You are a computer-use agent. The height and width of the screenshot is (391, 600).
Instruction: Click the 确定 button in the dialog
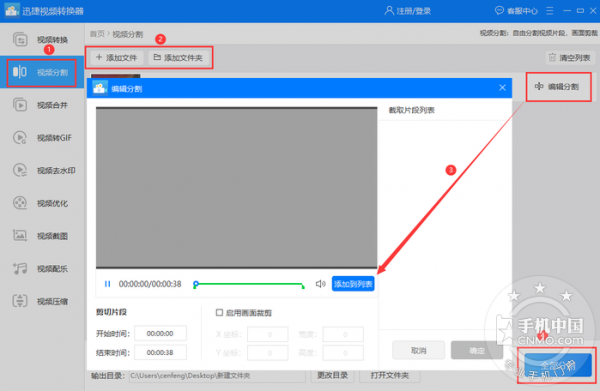pyautogui.click(x=477, y=350)
